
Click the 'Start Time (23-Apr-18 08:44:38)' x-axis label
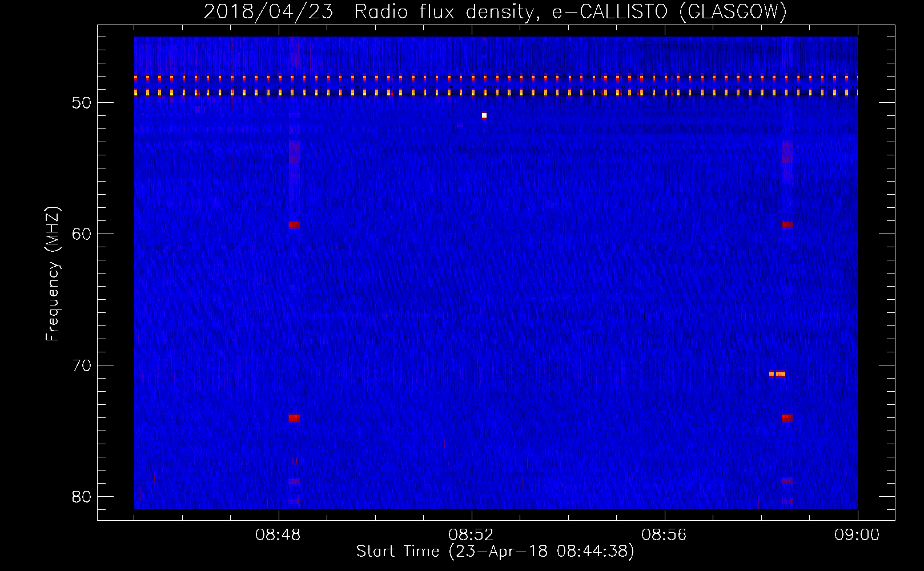click(x=495, y=552)
